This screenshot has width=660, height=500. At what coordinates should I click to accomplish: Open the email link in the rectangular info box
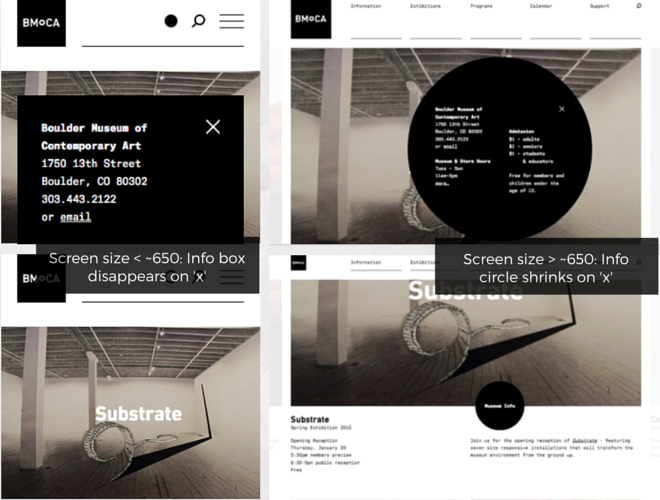point(76,217)
